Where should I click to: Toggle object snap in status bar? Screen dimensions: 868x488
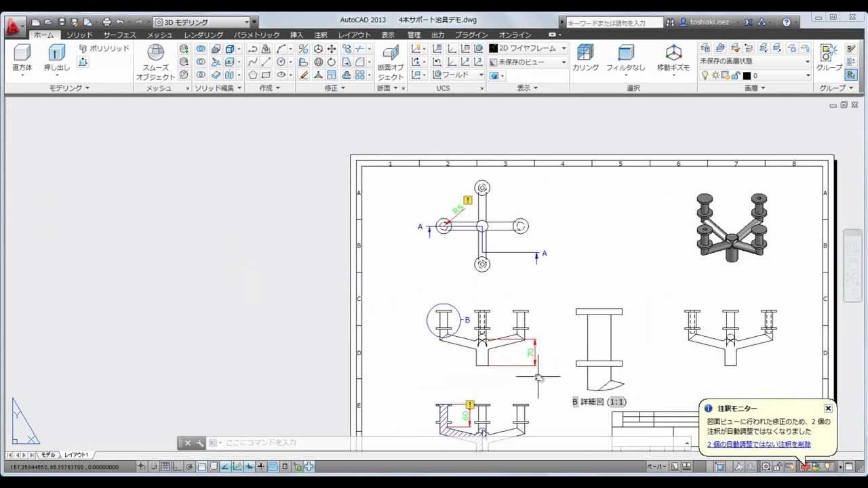point(201,466)
